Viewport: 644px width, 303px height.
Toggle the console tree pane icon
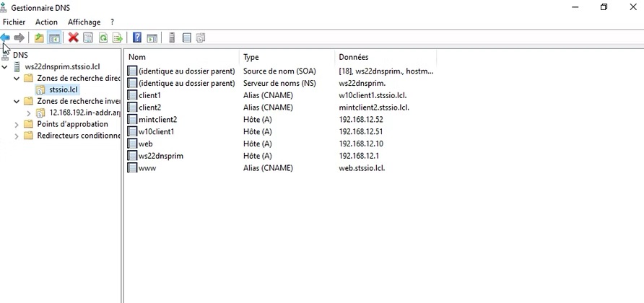(54, 38)
